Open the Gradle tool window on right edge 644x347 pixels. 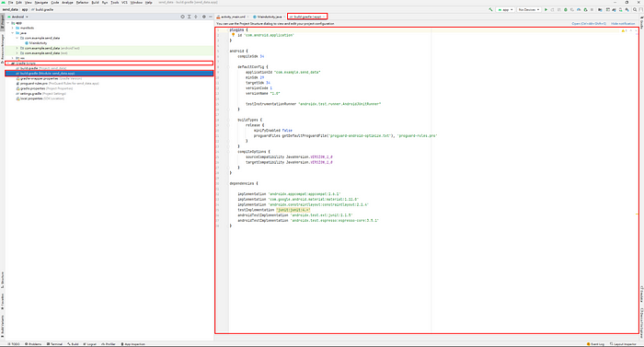641,23
